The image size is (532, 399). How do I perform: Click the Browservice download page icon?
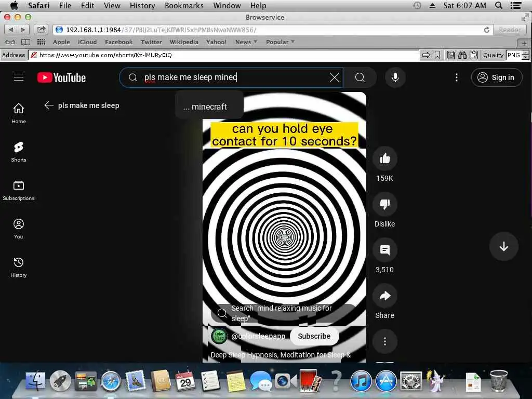[450, 55]
